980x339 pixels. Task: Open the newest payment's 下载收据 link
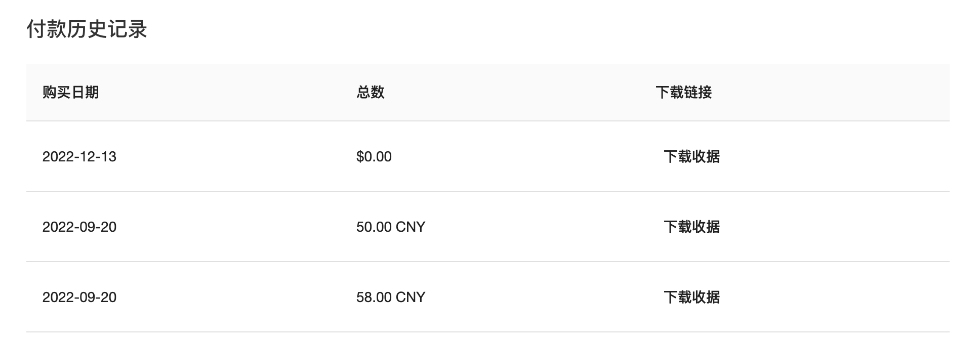(691, 157)
